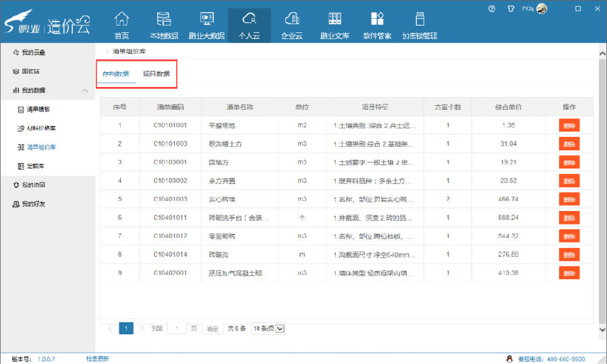The height and width of the screenshot is (364, 607).
Task: Click the vertical scrollbar down arrow
Action: click(602, 330)
